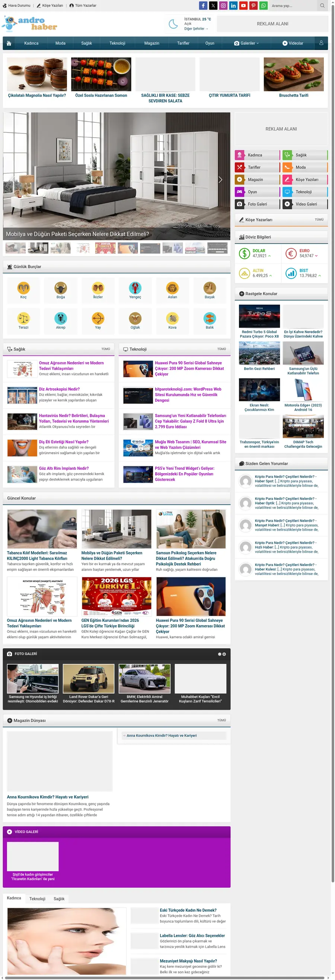This screenshot has width=335, height=980.
Task: Open the Boğa horoscope icon
Action: click(61, 288)
